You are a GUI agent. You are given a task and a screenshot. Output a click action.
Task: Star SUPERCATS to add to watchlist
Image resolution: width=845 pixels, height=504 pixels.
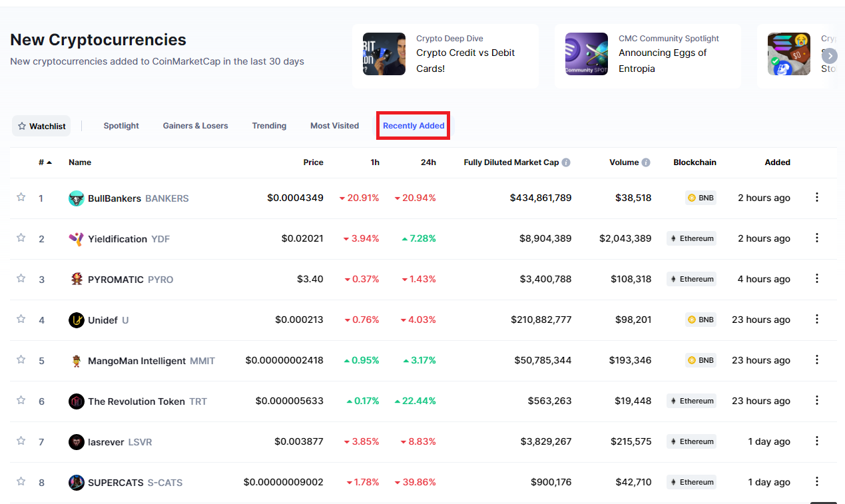21,481
